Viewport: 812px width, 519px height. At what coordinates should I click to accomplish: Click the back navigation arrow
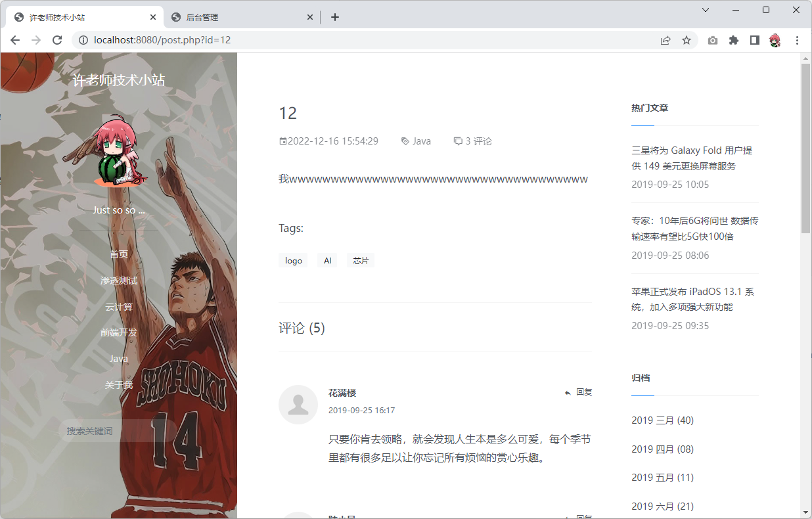[15, 40]
